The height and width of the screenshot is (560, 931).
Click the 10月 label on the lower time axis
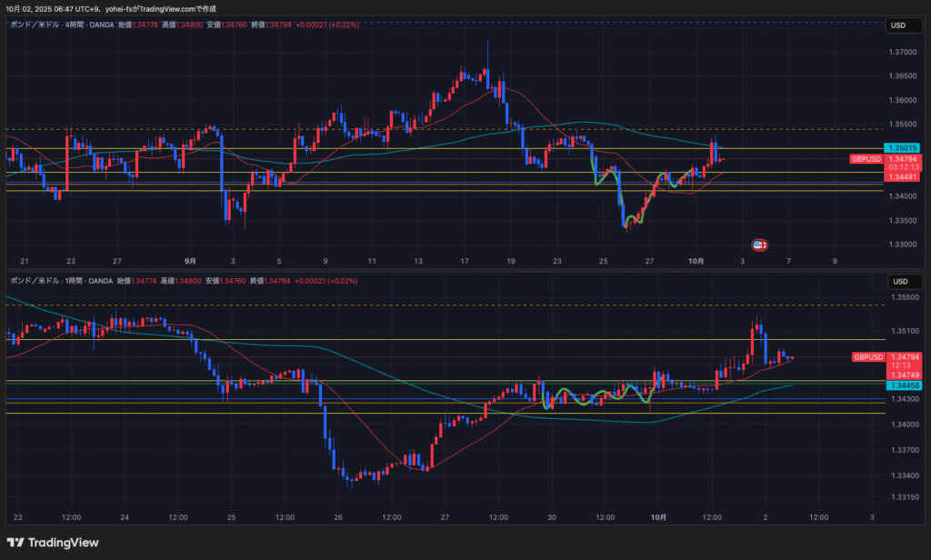tap(659, 517)
